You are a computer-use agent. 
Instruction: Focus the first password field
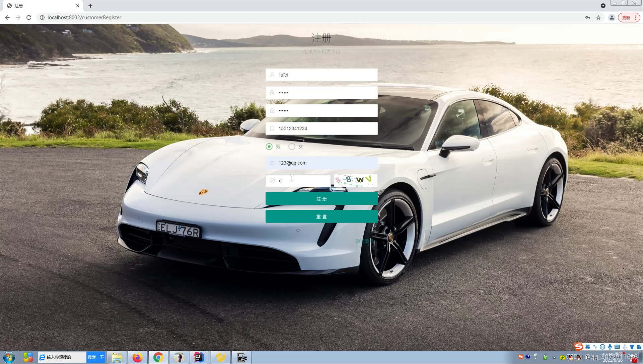click(x=321, y=93)
